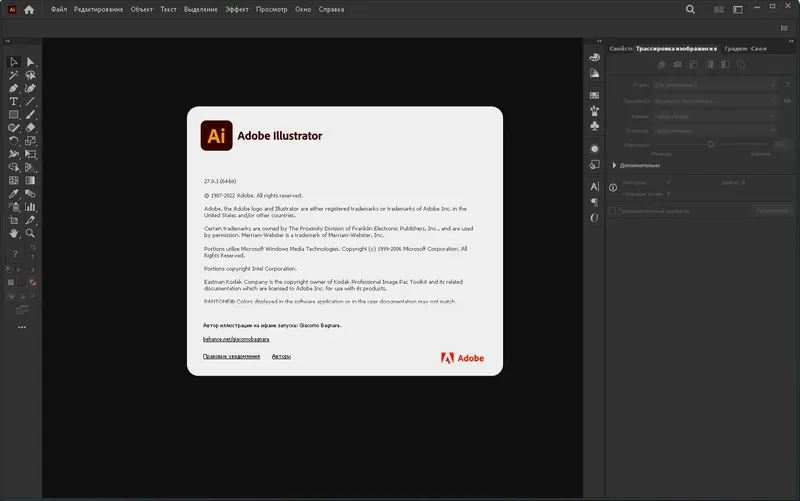Click the threshold slider handle in trace panel
The height and width of the screenshot is (501, 800).
711,144
